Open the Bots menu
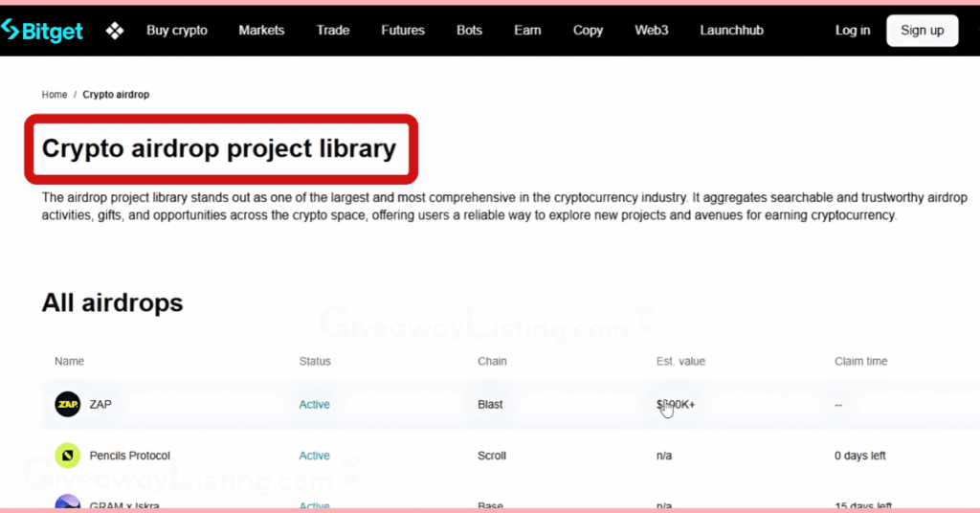Image resolution: width=980 pixels, height=513 pixels. coord(469,30)
